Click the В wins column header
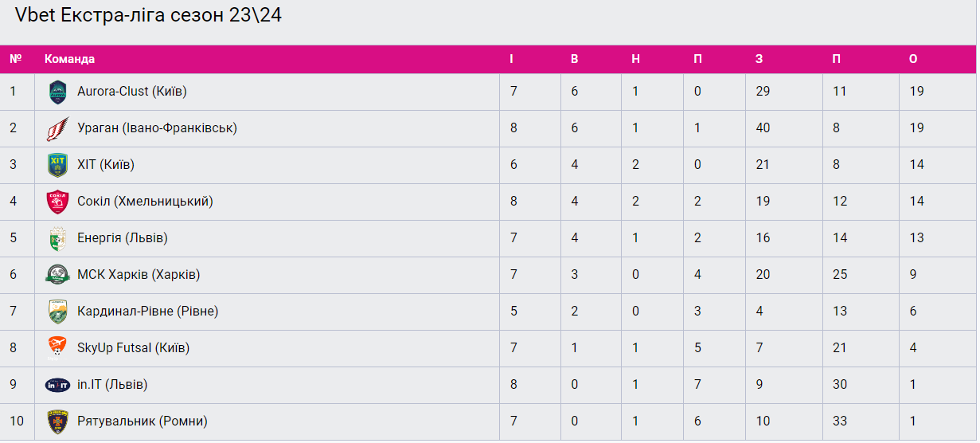980x443 pixels. point(575,59)
